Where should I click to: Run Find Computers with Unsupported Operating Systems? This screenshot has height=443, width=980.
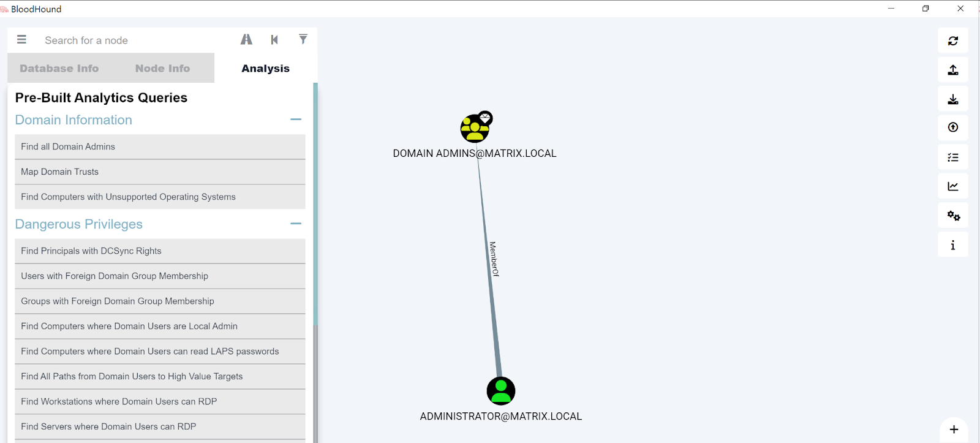point(160,197)
